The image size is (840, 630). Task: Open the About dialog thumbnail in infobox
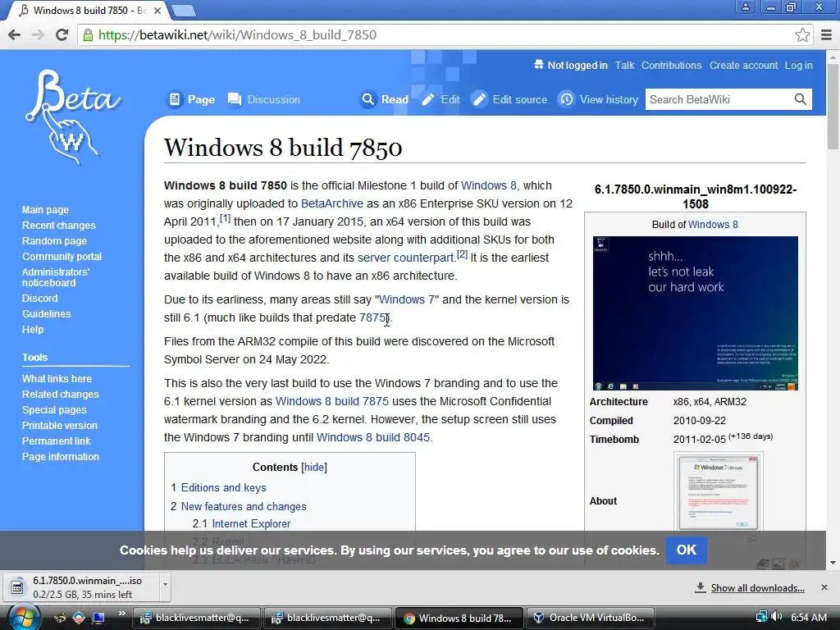pyautogui.click(x=718, y=492)
